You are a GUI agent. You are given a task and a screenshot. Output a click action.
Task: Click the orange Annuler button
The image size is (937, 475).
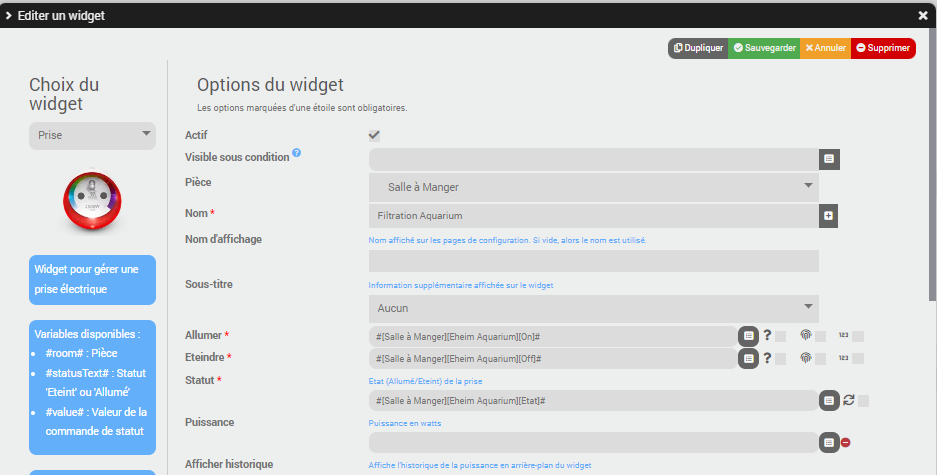click(x=825, y=48)
